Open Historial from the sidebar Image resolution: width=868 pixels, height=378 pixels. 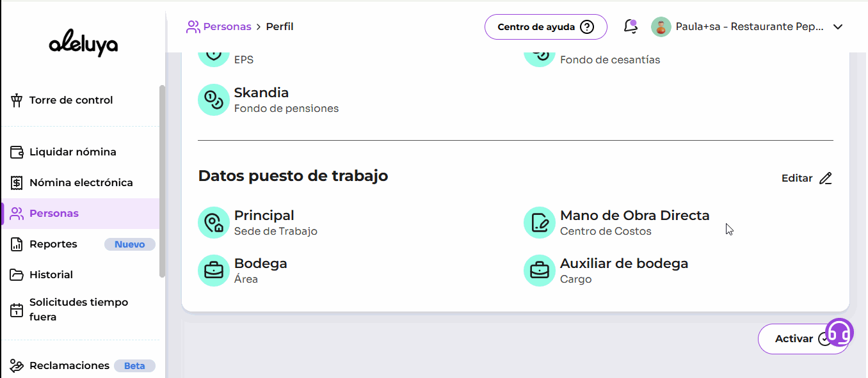click(x=51, y=275)
